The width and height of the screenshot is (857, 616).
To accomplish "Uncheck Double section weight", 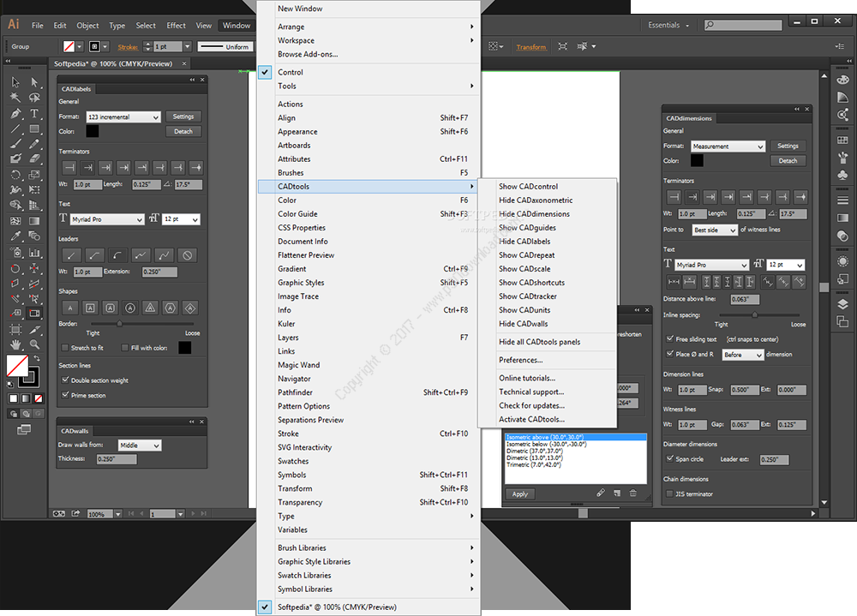I will [65, 380].
